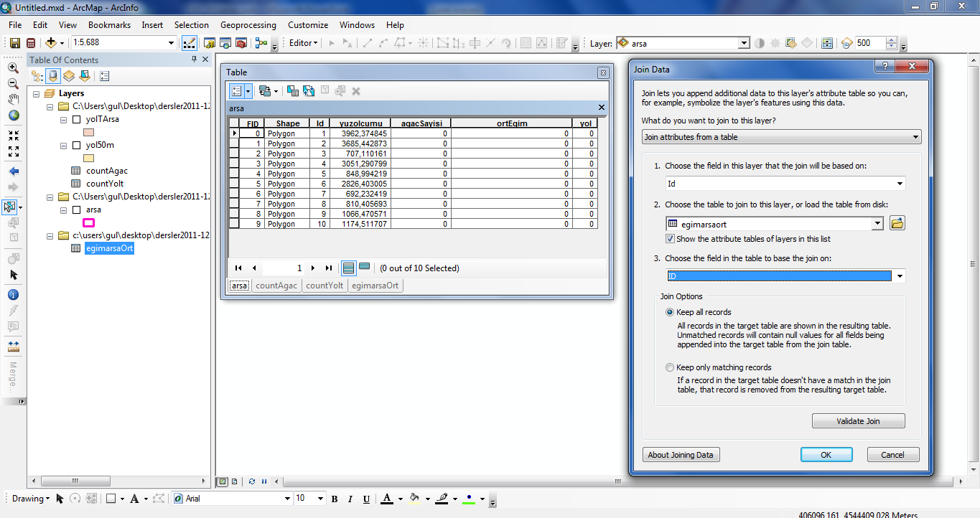Select Keep all records option
This screenshot has width=980, height=518.
(x=670, y=312)
